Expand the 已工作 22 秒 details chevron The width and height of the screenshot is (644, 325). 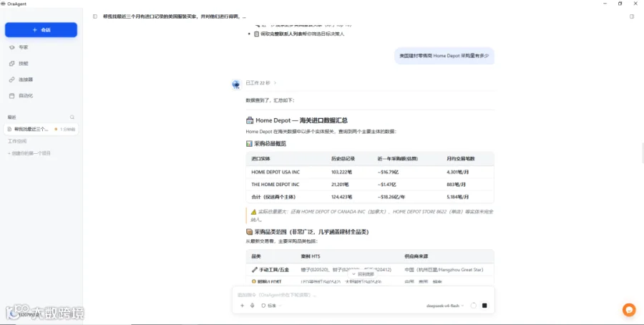click(x=275, y=83)
